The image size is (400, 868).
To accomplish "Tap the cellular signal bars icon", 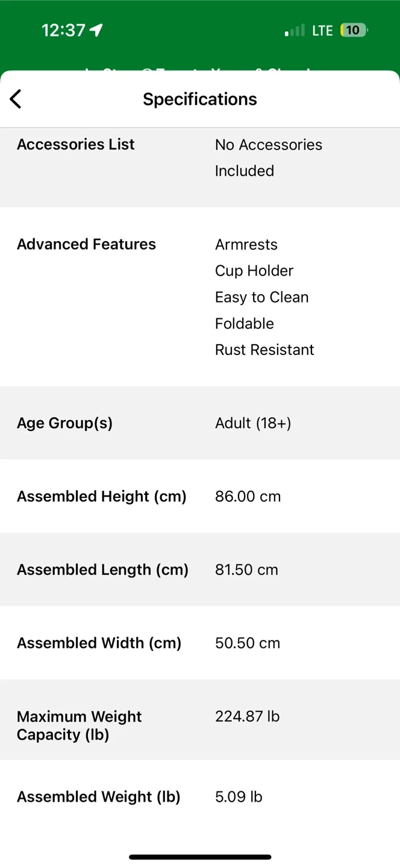I will click(295, 31).
